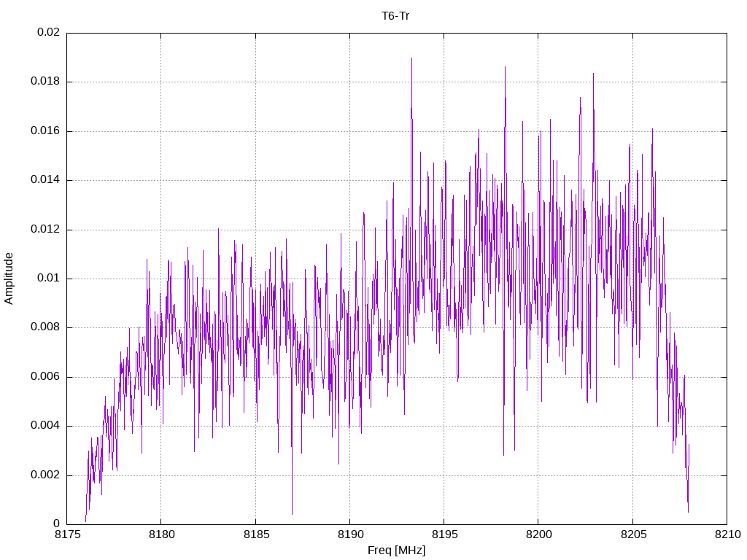
Task: Click the 0.012 y-axis tick label
Action: coord(45,229)
